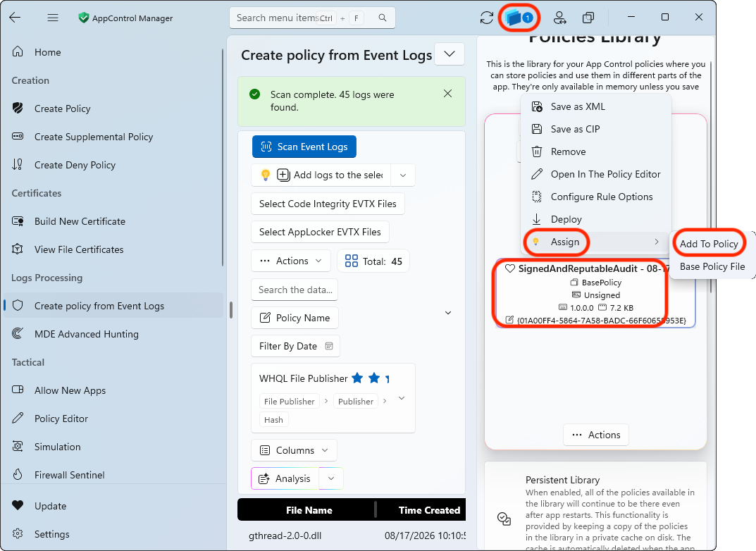
Task: Expand the Analysis button dropdown arrow
Action: (x=331, y=478)
